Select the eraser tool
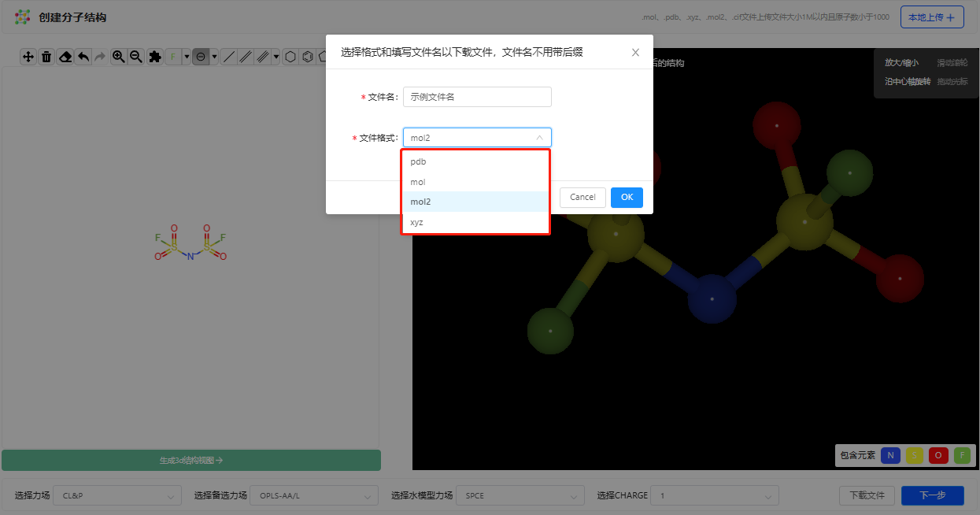Image resolution: width=980 pixels, height=515 pixels. tap(65, 57)
